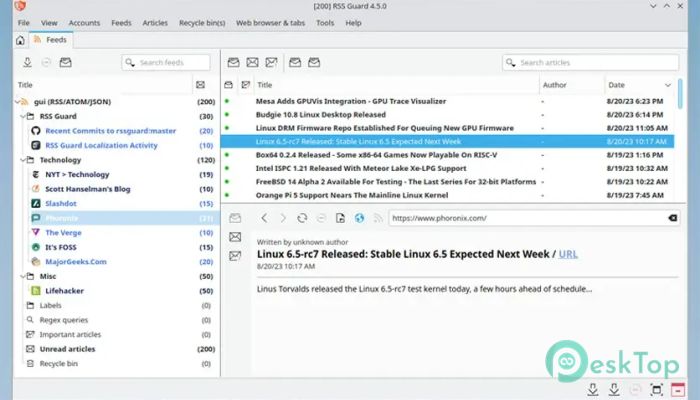The width and height of the screenshot is (700, 400).
Task: Collapse the RSS Guard folder
Action: (x=23, y=116)
